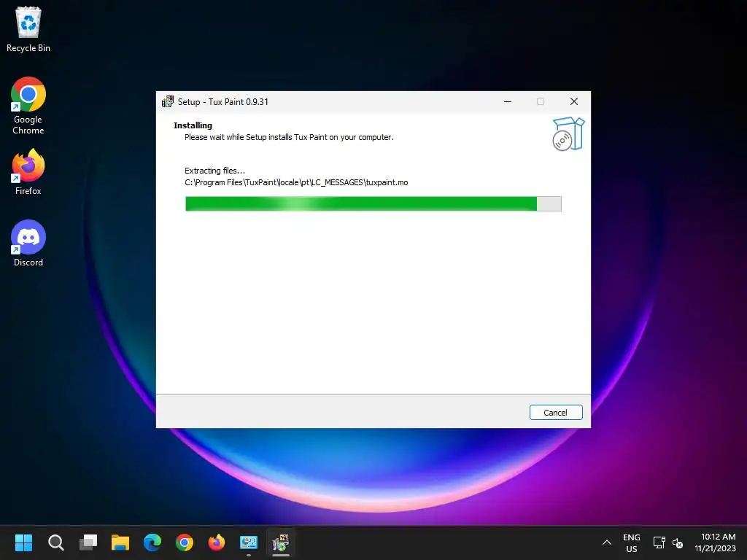Screen dimensions: 747x560
Task: Close the Tux Paint setup window
Action: (x=573, y=101)
